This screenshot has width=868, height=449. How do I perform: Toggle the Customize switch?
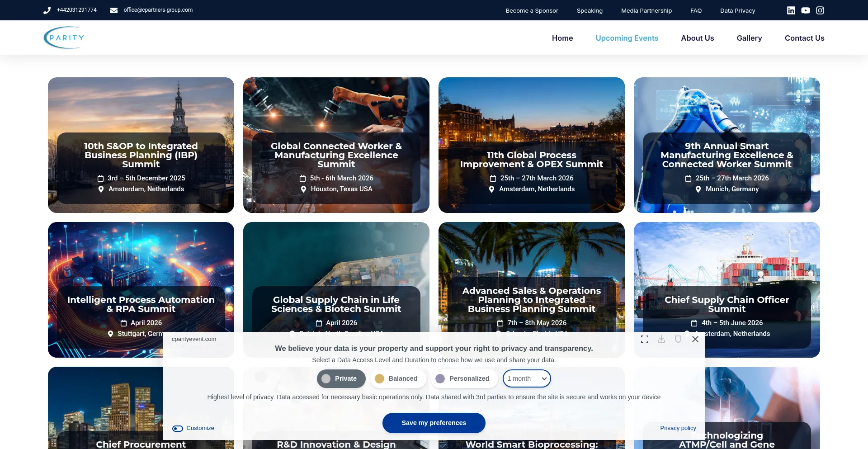(x=178, y=428)
